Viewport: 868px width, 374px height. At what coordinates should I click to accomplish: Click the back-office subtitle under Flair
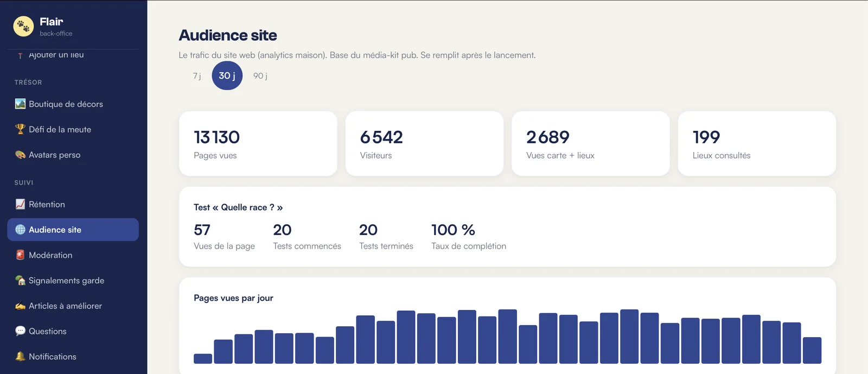tap(56, 34)
